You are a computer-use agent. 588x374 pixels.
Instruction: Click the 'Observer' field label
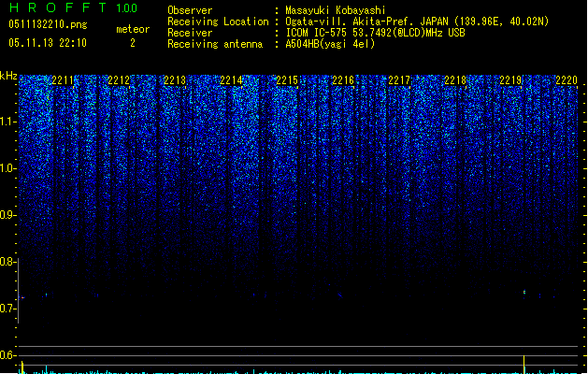190,10
